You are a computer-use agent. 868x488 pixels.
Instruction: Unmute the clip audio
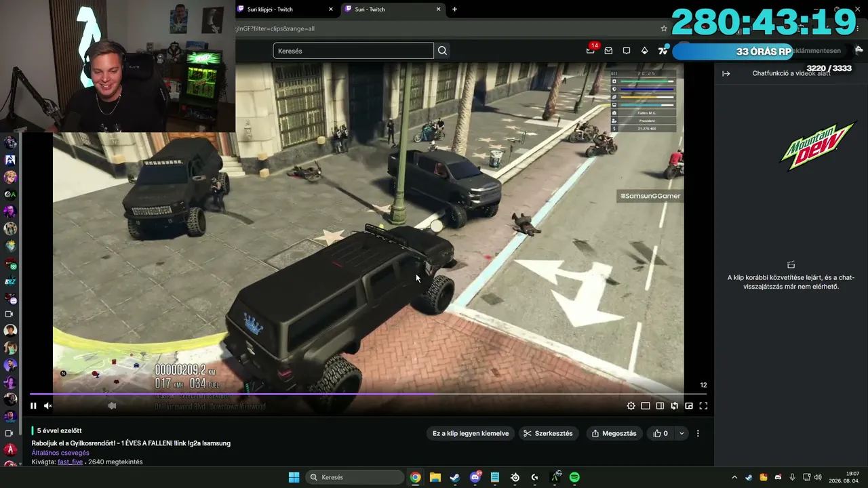point(48,406)
